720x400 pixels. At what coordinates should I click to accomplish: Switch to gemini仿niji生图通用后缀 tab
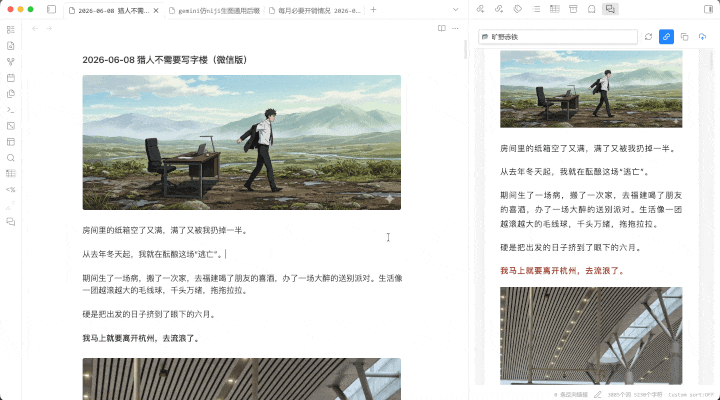click(214, 11)
